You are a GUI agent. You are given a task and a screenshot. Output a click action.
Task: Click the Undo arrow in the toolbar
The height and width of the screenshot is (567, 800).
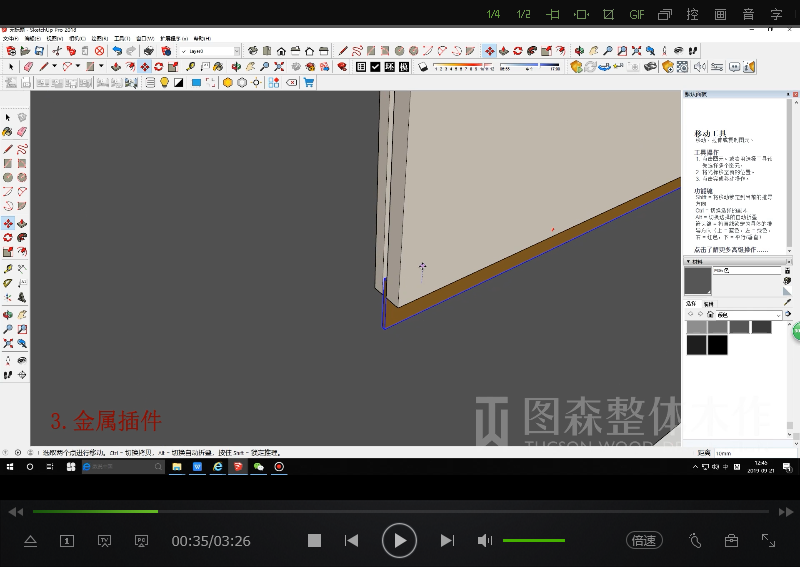(x=117, y=51)
